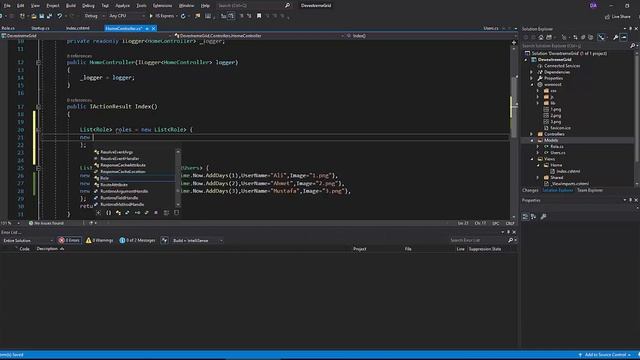Open the Extensions menu

coord(162,6)
